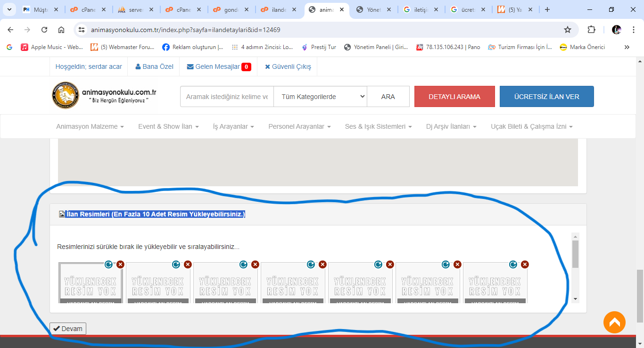Open the Bana Özel link
644x348 pixels.
[154, 66]
